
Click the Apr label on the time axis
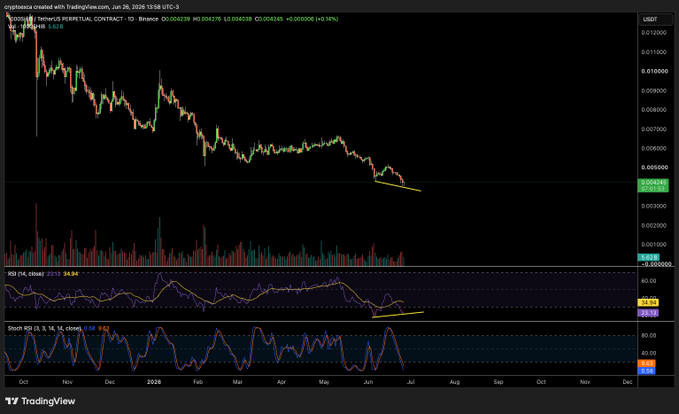(x=281, y=382)
